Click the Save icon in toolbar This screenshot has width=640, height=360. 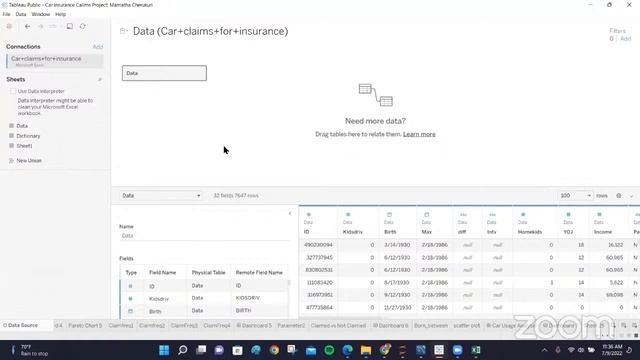click(x=70, y=26)
